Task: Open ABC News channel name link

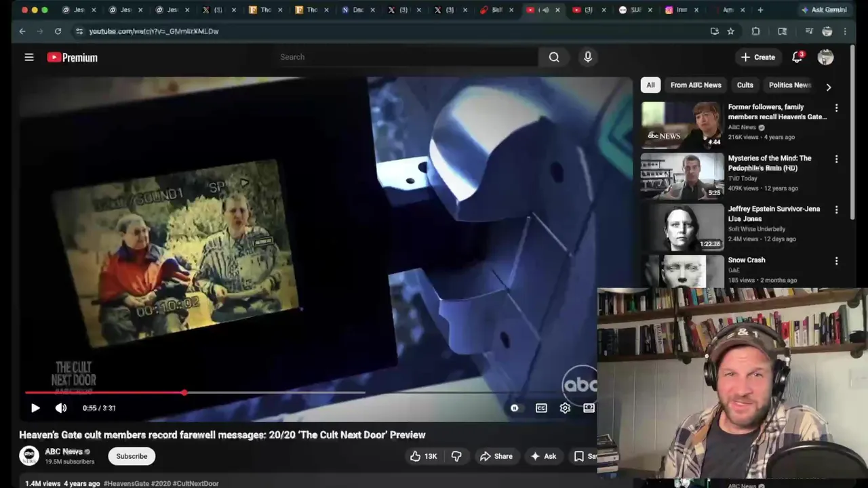Action: coord(64,451)
